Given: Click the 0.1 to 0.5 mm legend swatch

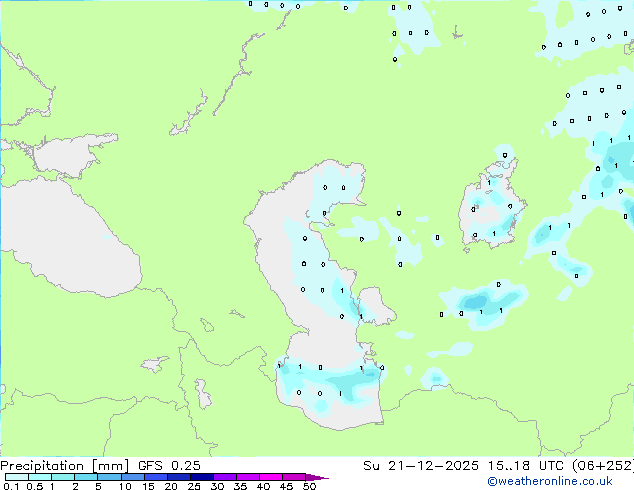Looking at the screenshot, I should pyautogui.click(x=17, y=477).
